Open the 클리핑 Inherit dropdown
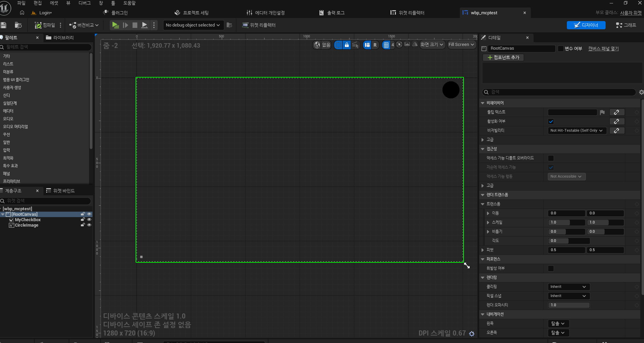The width and height of the screenshot is (644, 343). point(569,287)
